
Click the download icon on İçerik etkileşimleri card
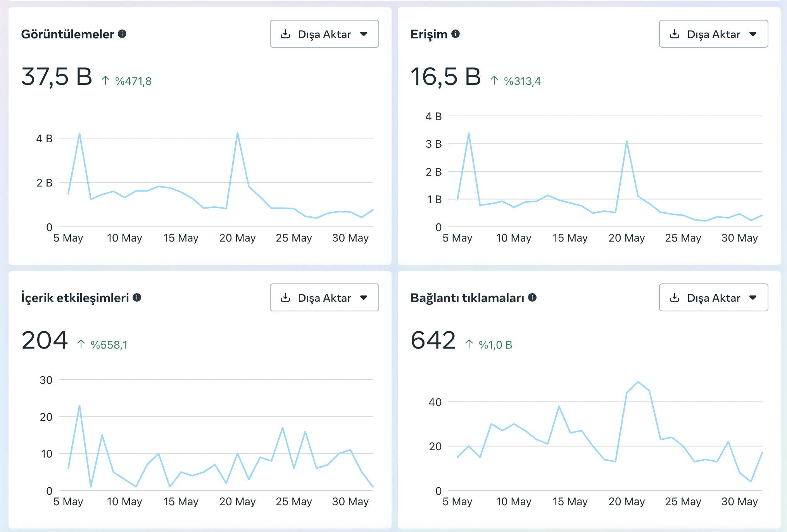click(x=286, y=298)
